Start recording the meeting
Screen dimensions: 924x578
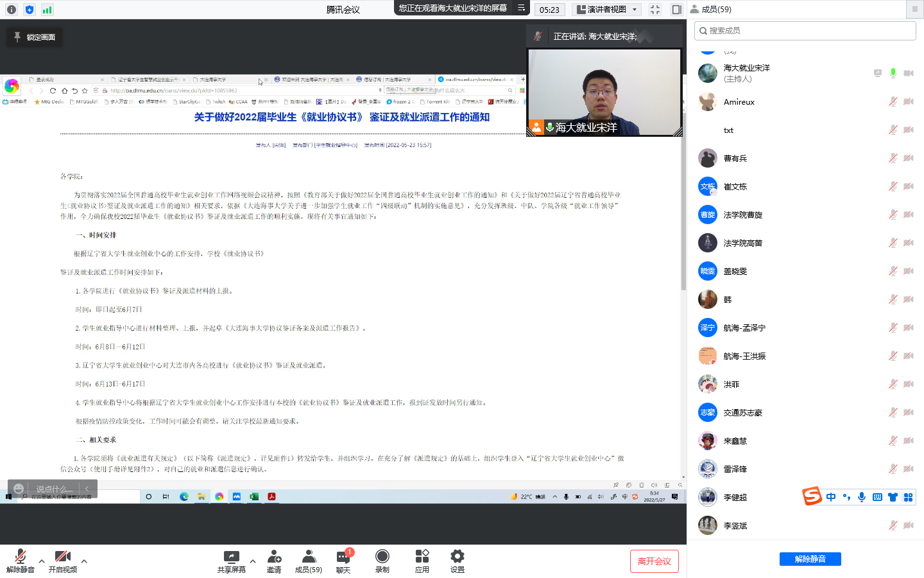(x=382, y=559)
